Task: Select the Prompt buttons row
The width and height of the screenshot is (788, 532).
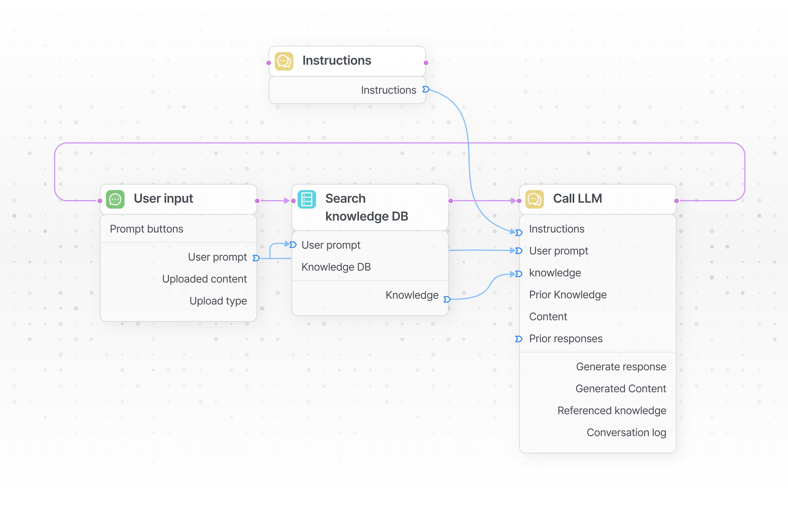Action: pyautogui.click(x=179, y=229)
